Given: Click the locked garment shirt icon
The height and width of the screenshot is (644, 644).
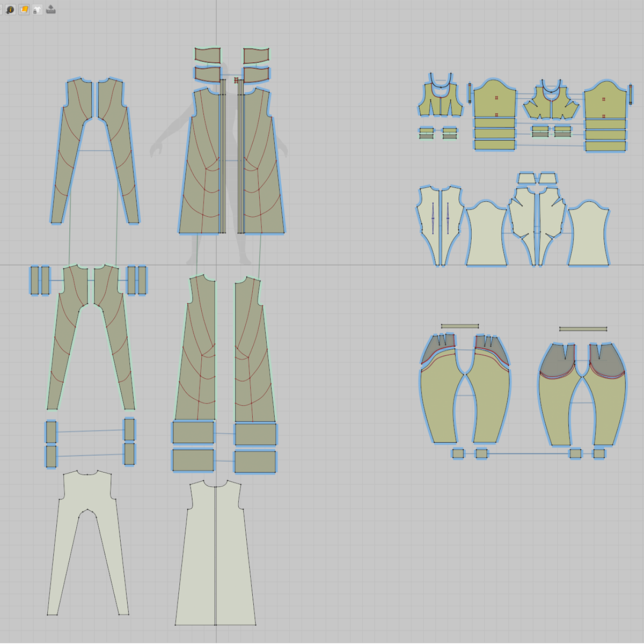Looking at the screenshot, I should pyautogui.click(x=37, y=10).
